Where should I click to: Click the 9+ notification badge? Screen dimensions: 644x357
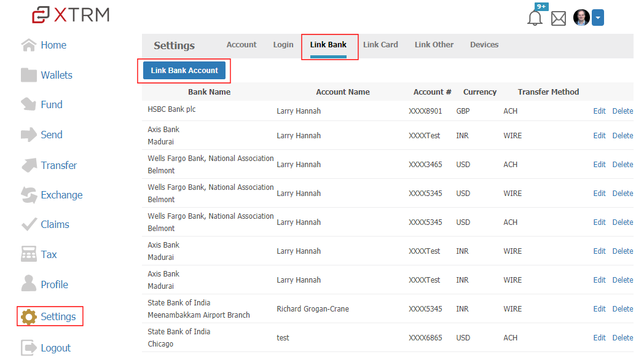click(x=541, y=7)
